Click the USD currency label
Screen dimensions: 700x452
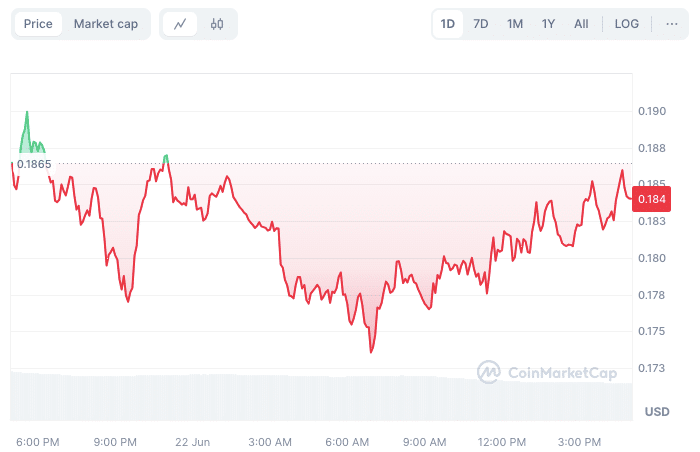pos(657,412)
